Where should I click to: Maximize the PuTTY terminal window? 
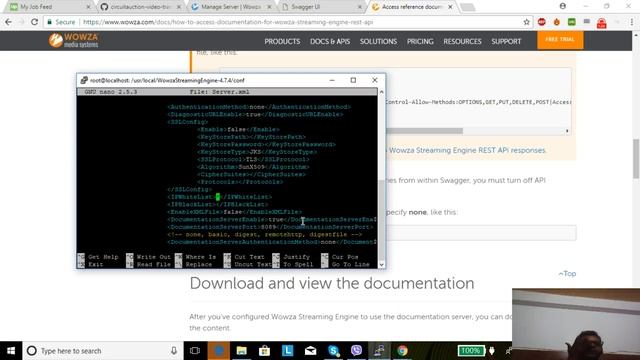pyautogui.click(x=353, y=80)
